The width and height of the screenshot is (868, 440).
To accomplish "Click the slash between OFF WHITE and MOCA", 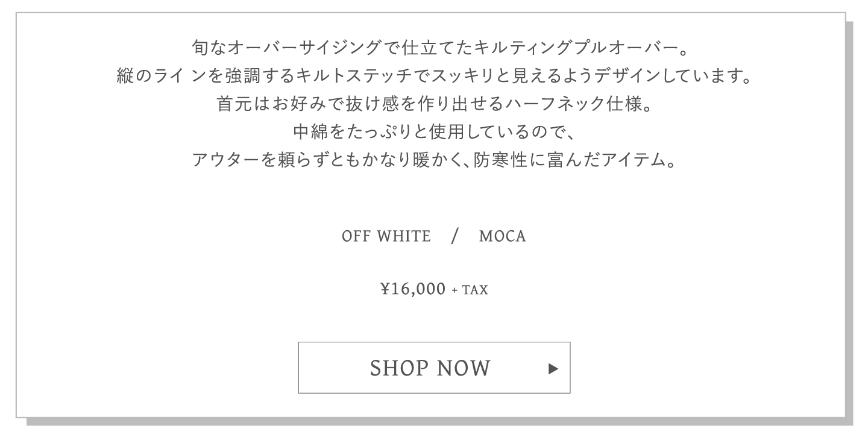I will (455, 236).
